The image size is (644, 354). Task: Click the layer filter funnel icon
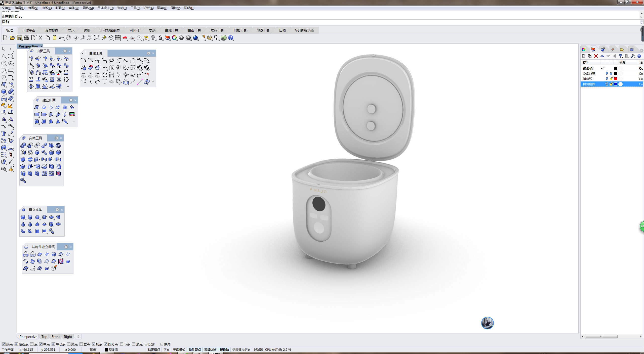(x=621, y=56)
